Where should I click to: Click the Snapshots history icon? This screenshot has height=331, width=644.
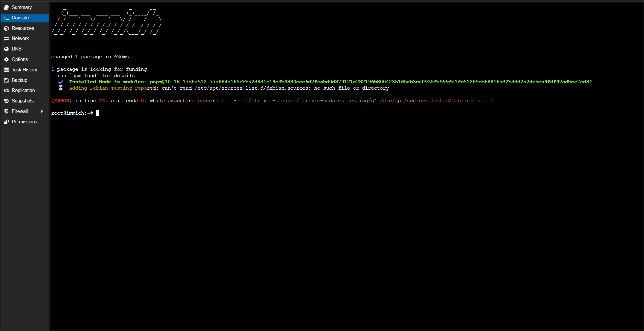click(x=6, y=101)
